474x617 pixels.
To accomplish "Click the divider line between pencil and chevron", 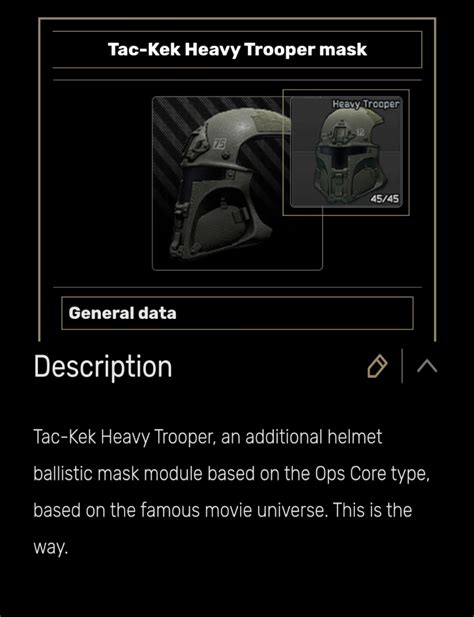I will click(x=402, y=366).
